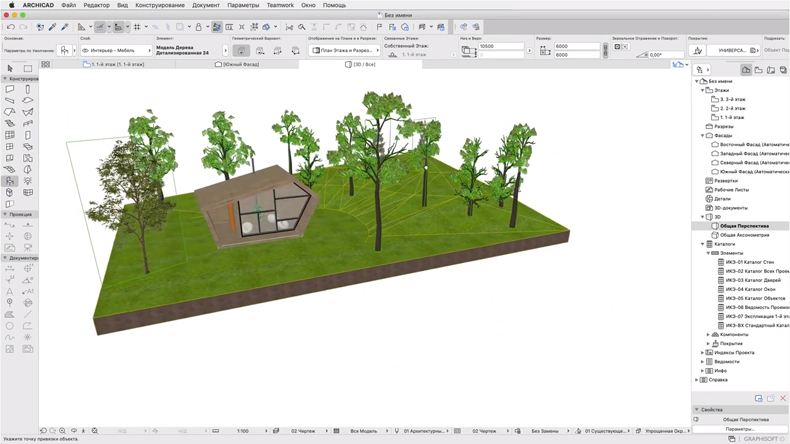The width and height of the screenshot is (790, 444).
Task: Open План Этажа и Разрез display dropdown
Action: click(344, 50)
